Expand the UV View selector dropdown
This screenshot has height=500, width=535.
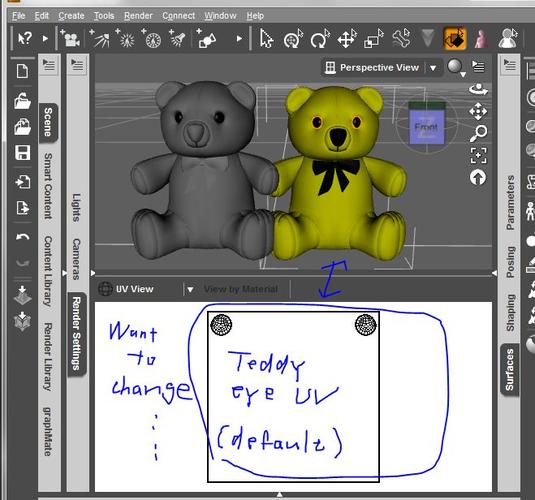[x=190, y=289]
